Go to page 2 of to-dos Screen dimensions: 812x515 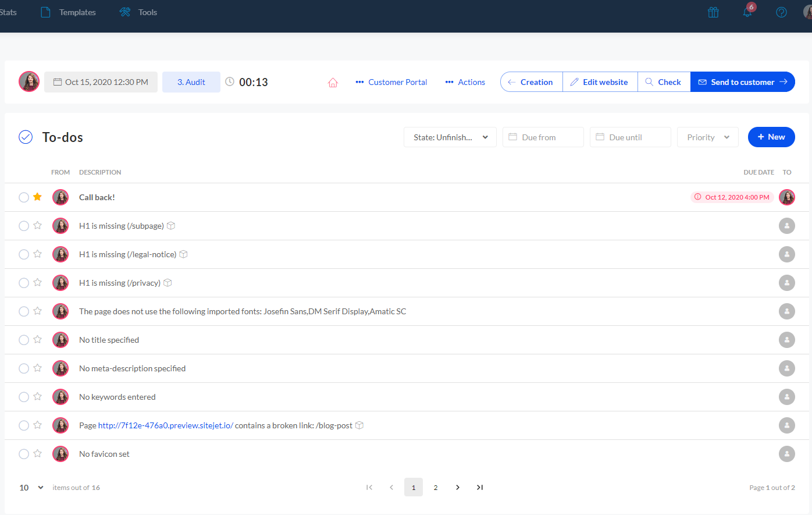(436, 488)
